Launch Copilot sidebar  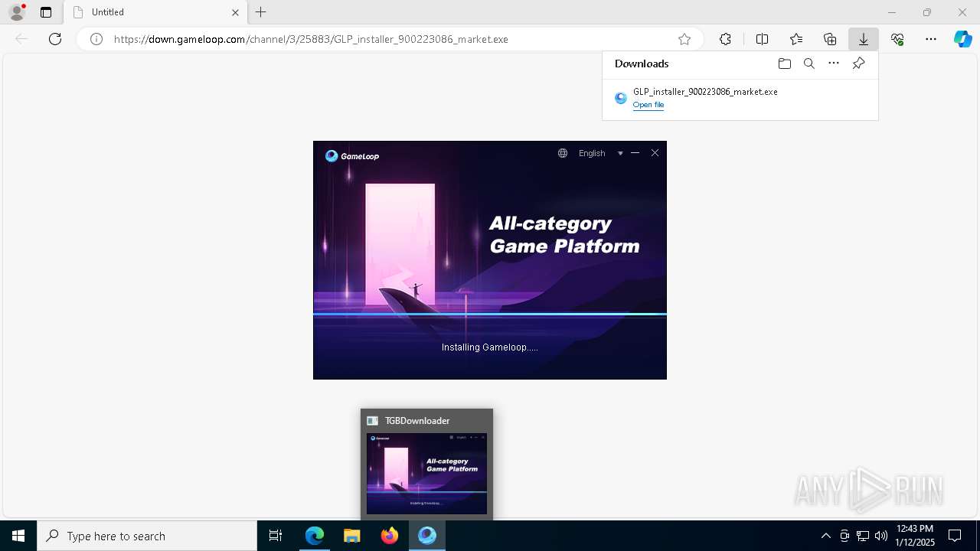coord(963,39)
